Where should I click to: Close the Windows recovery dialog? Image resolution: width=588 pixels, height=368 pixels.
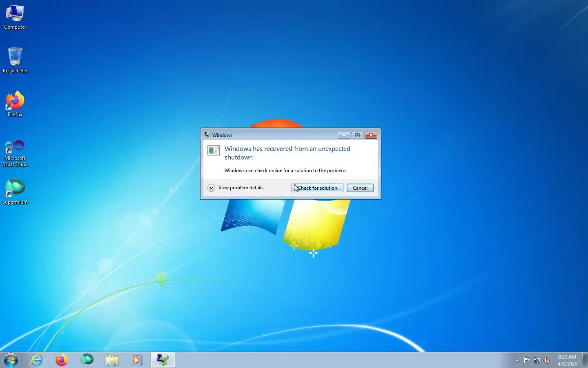pyautogui.click(x=371, y=135)
